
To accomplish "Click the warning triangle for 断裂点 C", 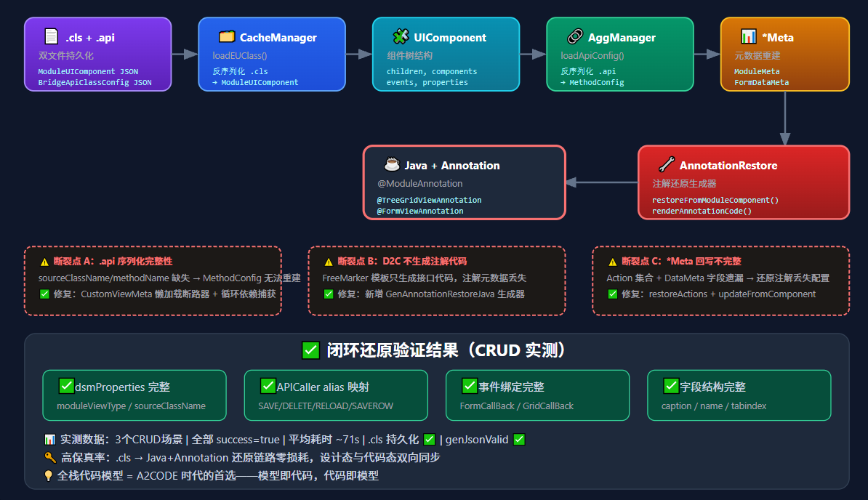I will coord(612,262).
